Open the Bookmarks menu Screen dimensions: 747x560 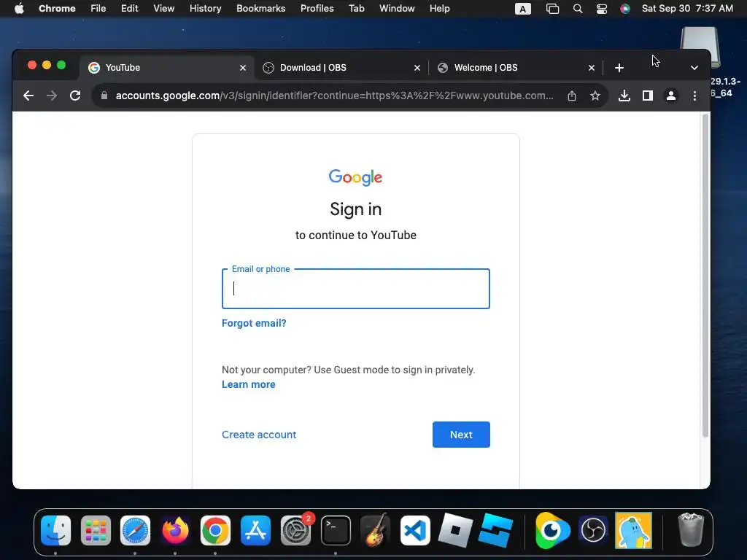pyautogui.click(x=260, y=9)
